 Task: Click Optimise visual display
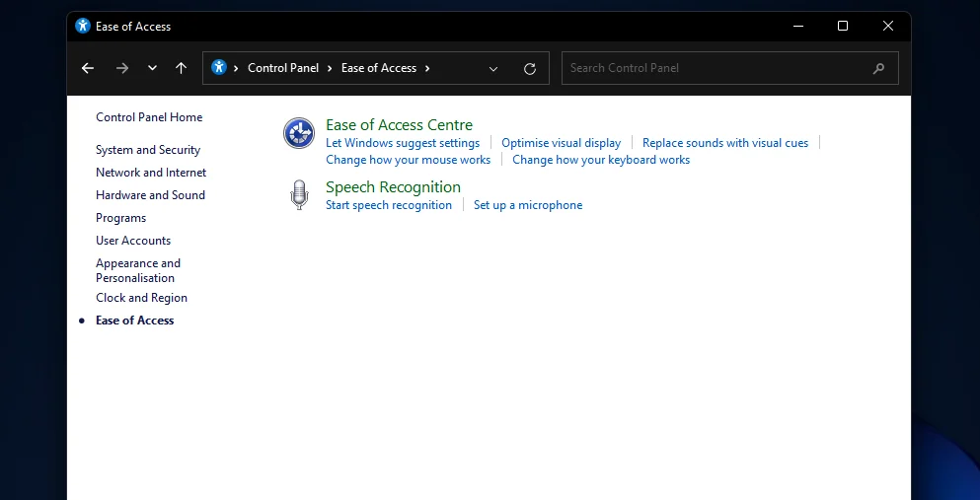point(562,143)
